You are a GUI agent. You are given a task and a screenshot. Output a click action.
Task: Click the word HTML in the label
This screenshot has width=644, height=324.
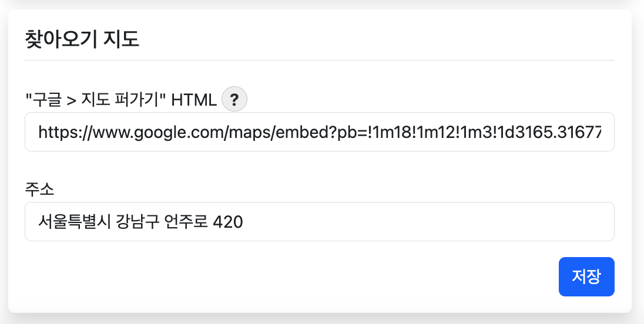(x=194, y=99)
